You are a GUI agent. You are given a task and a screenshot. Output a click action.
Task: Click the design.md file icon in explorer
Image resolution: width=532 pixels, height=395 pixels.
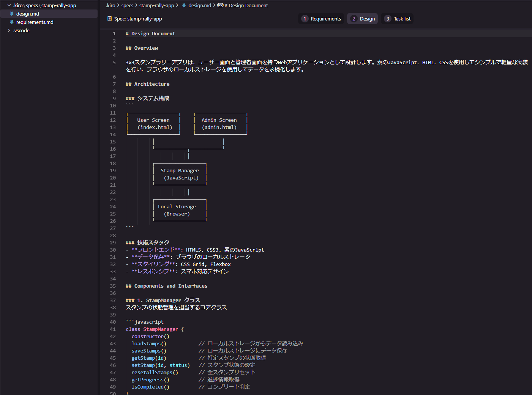[x=12, y=14]
